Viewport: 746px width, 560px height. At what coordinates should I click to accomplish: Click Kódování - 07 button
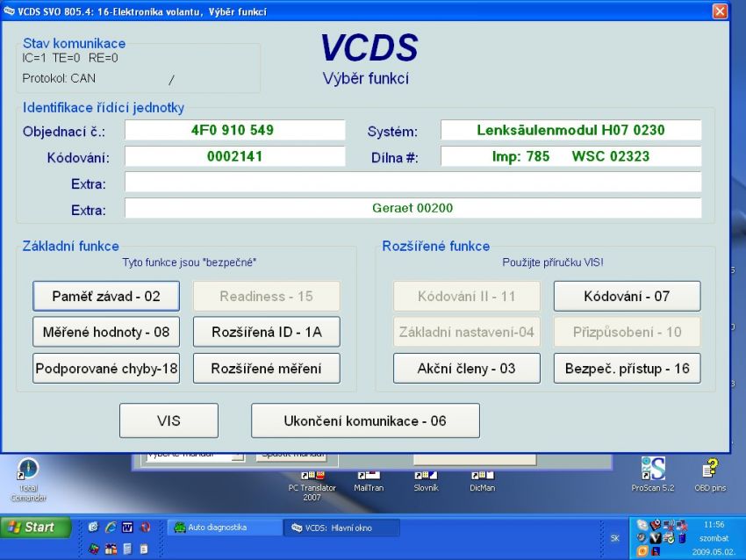(627, 297)
